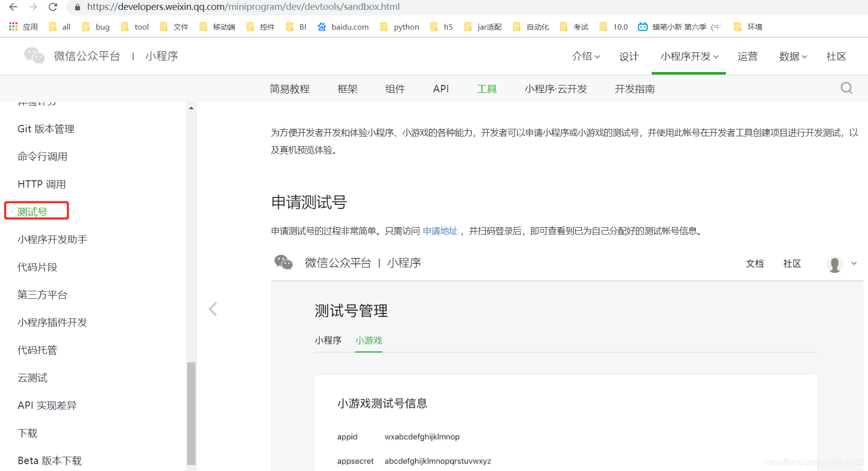Open 代码片段 in sidebar

[38, 267]
